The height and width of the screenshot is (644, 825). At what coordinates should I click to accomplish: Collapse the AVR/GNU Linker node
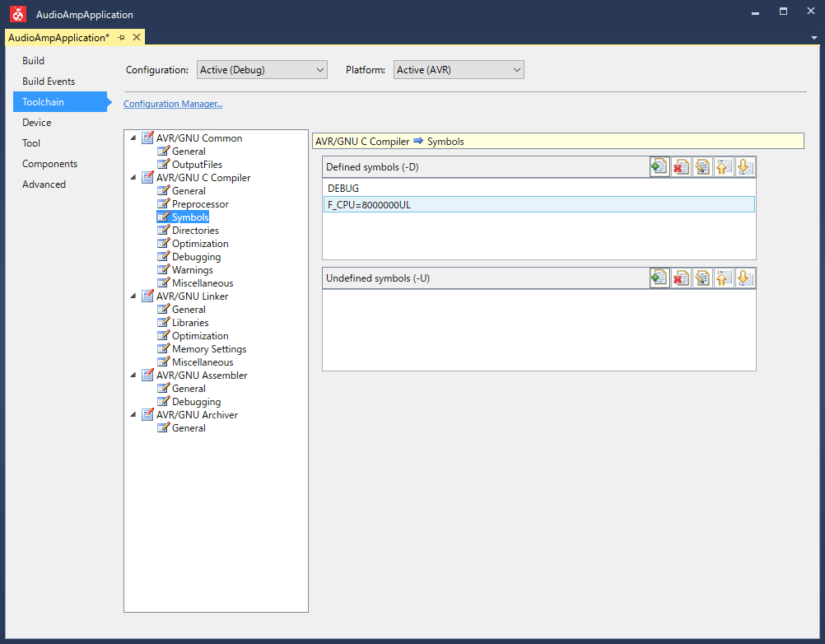pos(133,296)
